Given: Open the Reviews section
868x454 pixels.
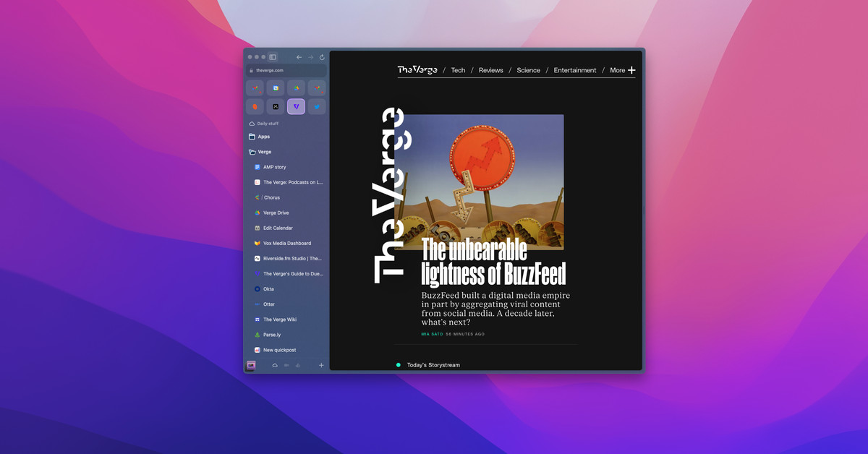Looking at the screenshot, I should pyautogui.click(x=491, y=70).
